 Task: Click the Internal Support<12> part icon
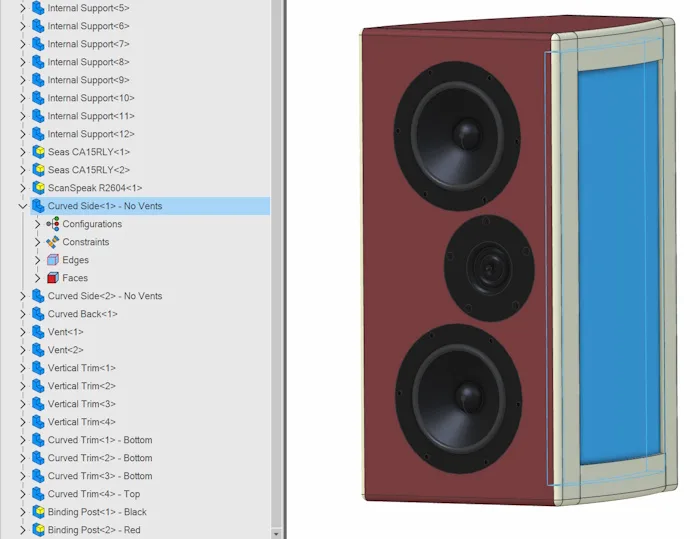[38, 134]
